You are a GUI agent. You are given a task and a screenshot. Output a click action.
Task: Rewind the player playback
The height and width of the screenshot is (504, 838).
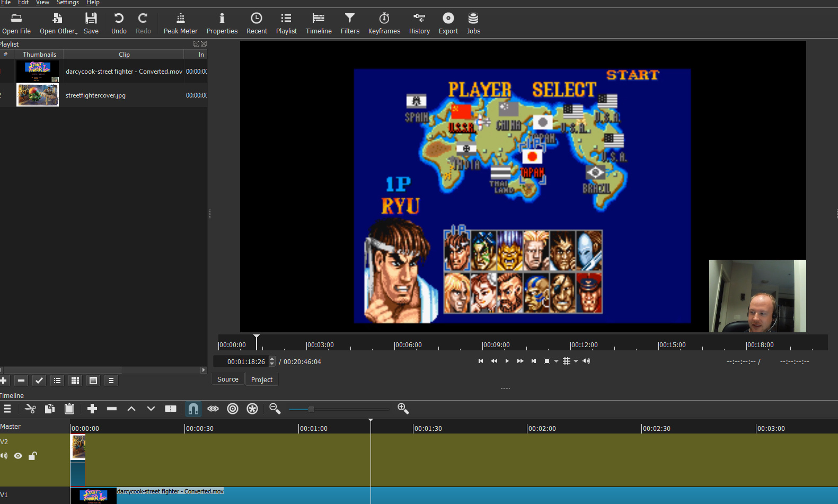pyautogui.click(x=494, y=361)
